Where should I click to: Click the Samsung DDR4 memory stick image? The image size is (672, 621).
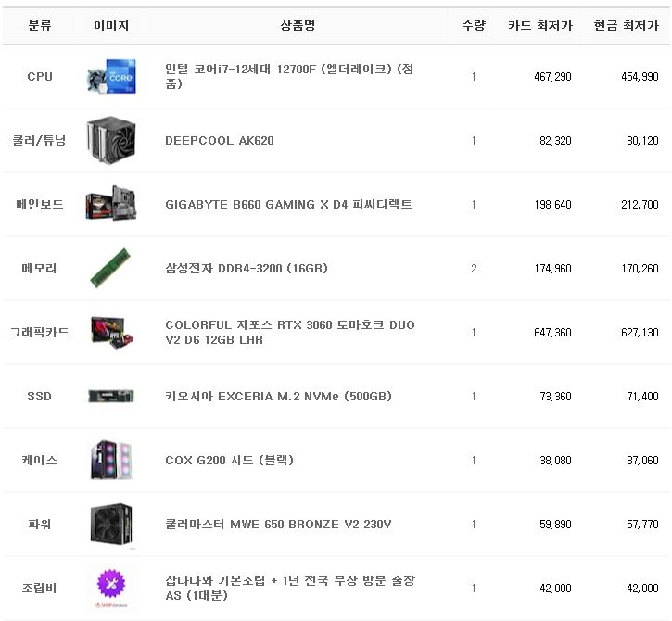(x=111, y=269)
